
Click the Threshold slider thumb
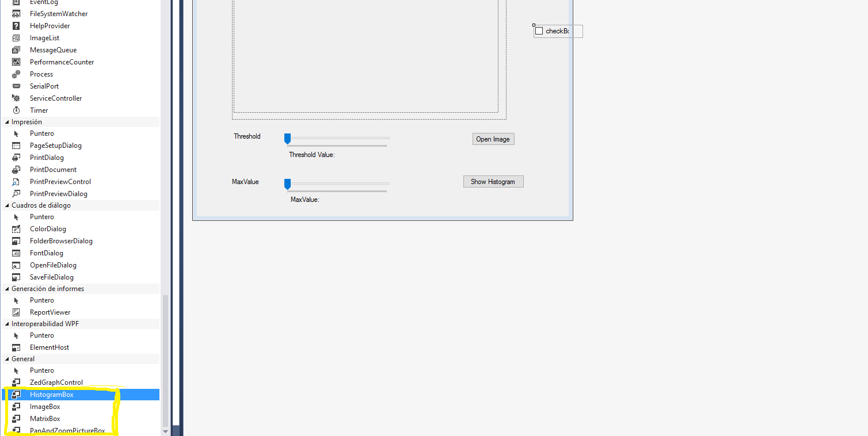pyautogui.click(x=287, y=138)
